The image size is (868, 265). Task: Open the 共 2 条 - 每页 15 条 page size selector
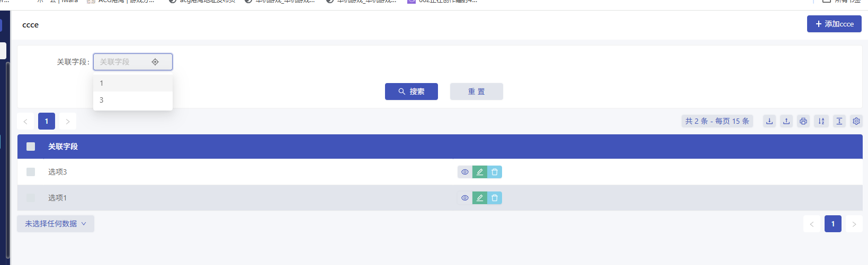click(717, 121)
